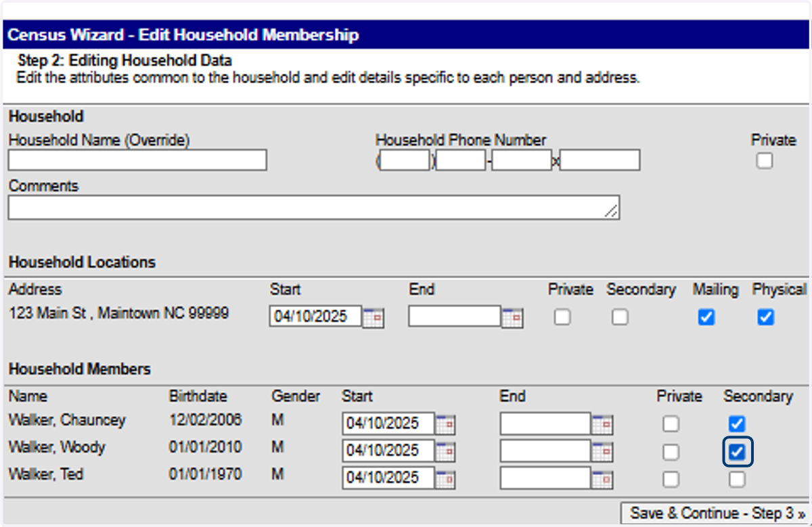Screen dimensions: 812x527
Task: Click Start date field for Walker, Woody
Action: tap(388, 451)
